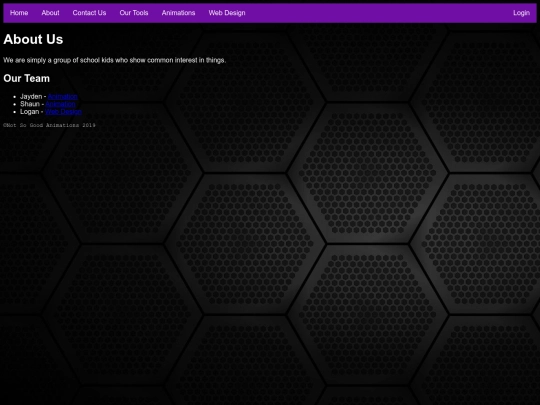Viewport: 540px width, 405px height.
Task: Follow Jayden's Animation link
Action: point(63,96)
